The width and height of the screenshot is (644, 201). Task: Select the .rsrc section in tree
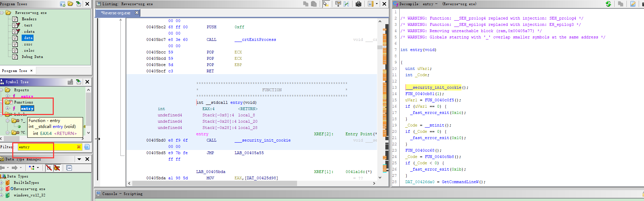28,44
